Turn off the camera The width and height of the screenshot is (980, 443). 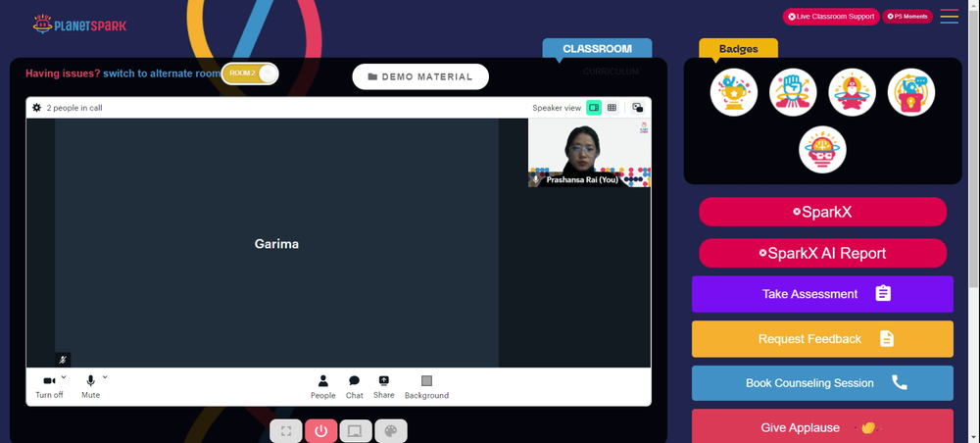click(49, 387)
